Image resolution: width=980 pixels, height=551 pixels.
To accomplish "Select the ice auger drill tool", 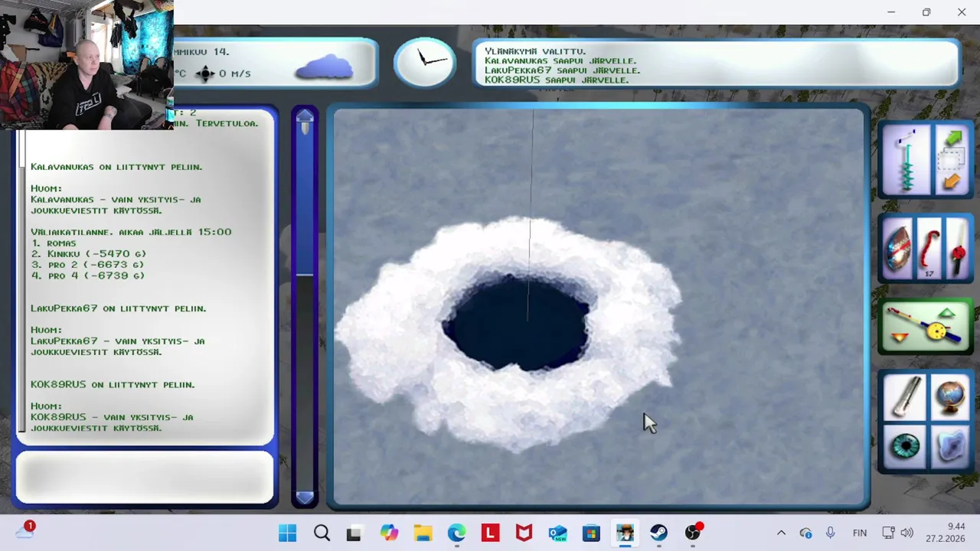I will (906, 161).
